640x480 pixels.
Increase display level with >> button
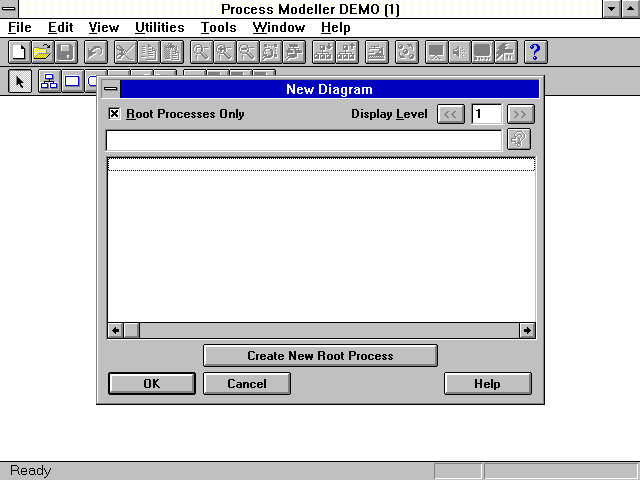[x=521, y=114]
